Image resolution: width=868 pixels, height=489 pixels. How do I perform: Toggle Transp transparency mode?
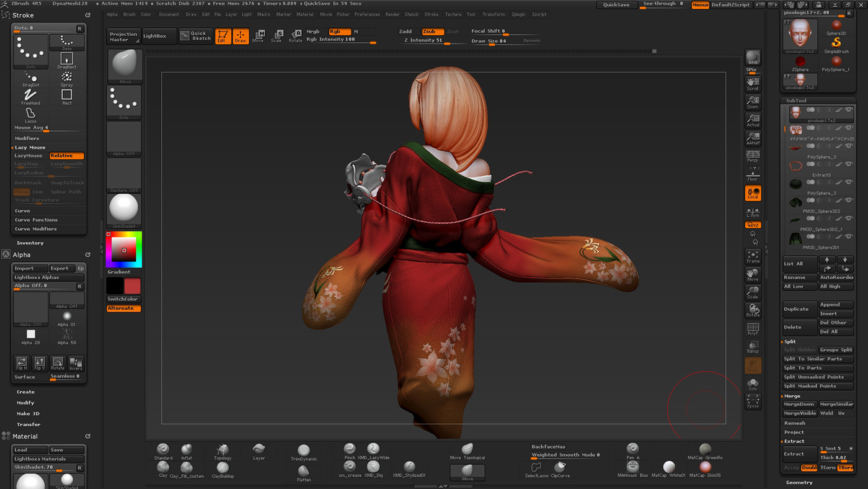[x=753, y=348]
